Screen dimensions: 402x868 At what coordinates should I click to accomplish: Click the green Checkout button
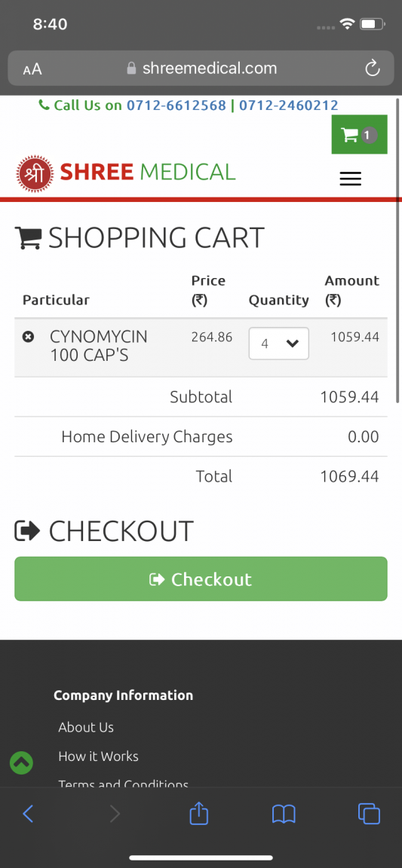[201, 579]
